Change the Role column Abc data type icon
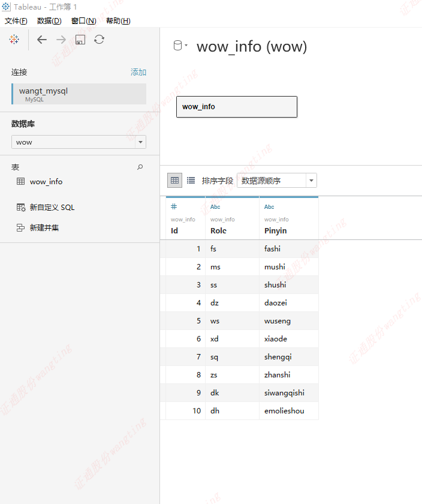This screenshot has height=504, width=422. [215, 206]
